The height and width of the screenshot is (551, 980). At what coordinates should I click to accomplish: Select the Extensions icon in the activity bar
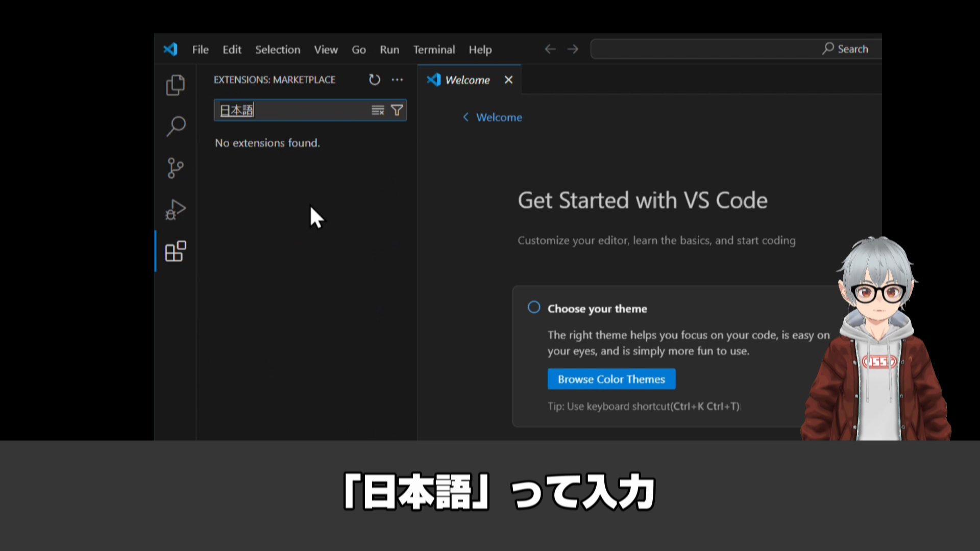[x=175, y=251]
